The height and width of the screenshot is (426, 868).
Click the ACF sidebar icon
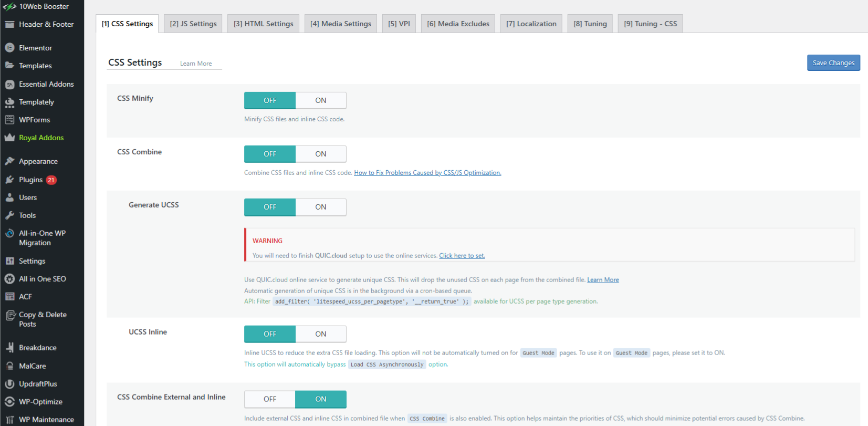[9, 297]
